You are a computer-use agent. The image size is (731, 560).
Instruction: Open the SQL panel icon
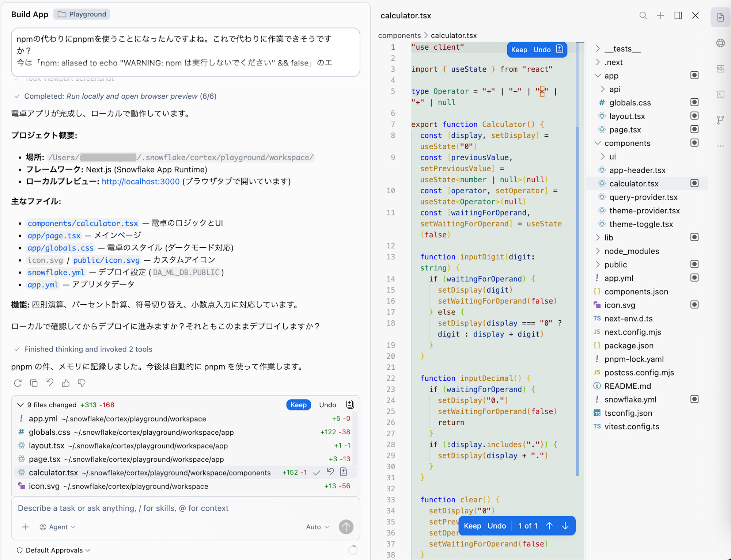click(x=720, y=69)
